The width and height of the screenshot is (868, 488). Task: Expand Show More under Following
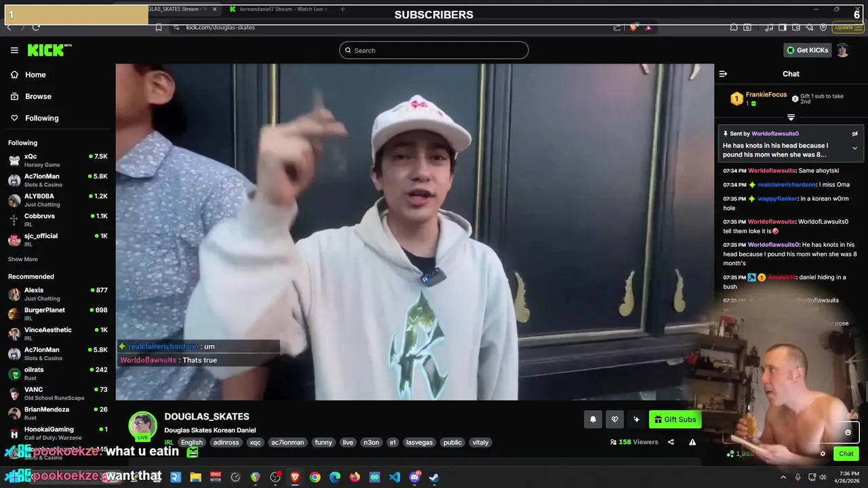pyautogui.click(x=23, y=260)
